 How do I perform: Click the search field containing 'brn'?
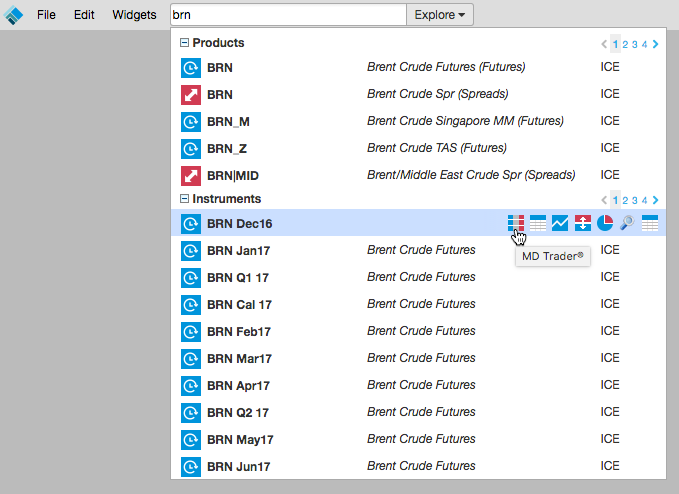pos(288,15)
